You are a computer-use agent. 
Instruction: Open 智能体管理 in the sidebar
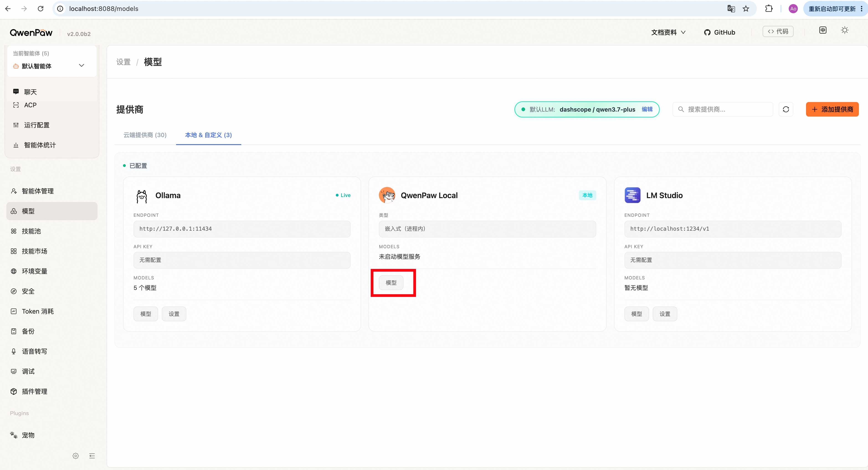point(52,191)
